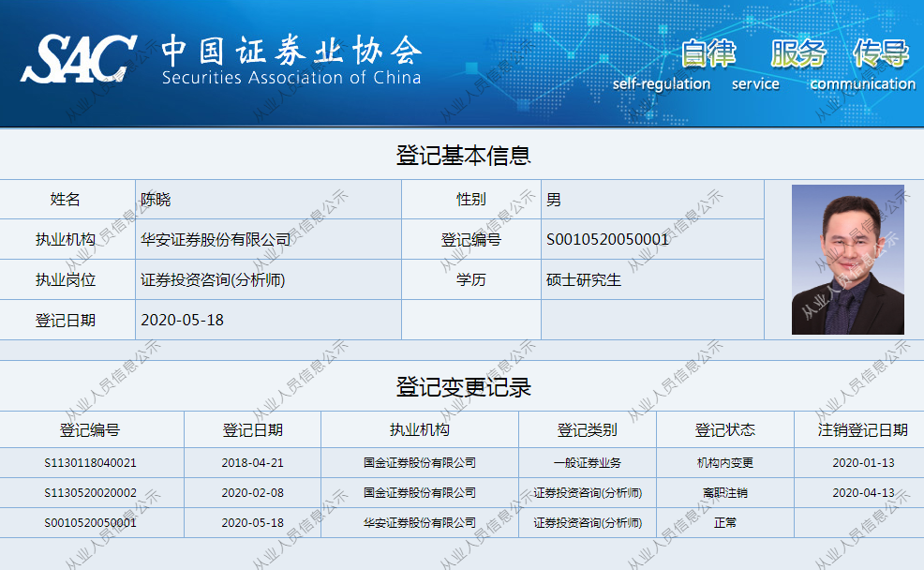Click the 离职注销 status cell
924x570 pixels.
tap(726, 492)
